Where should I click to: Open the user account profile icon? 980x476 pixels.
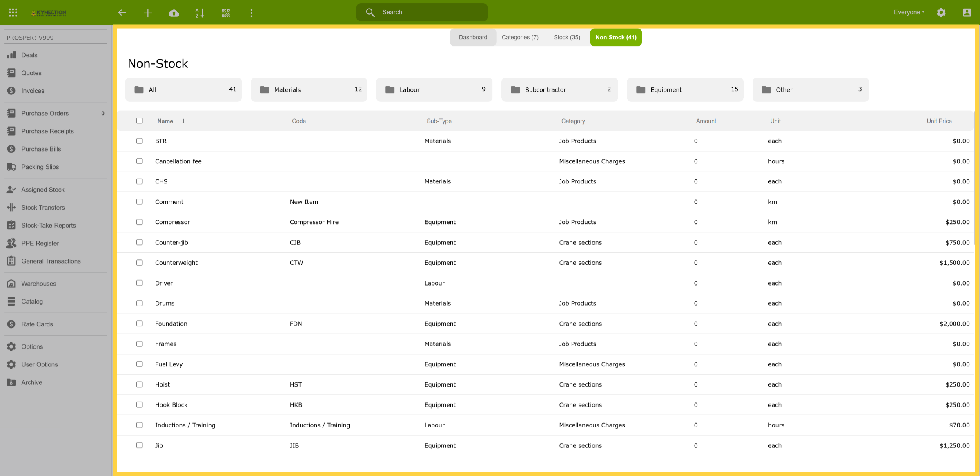967,13
